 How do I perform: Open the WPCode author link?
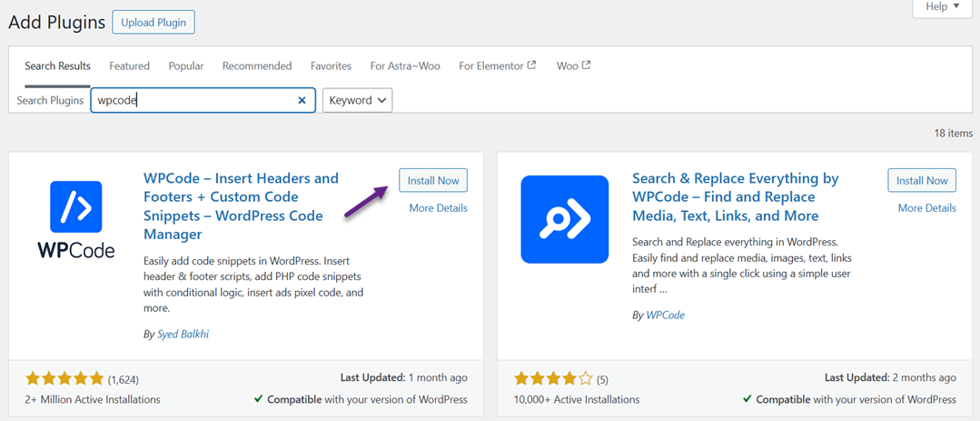[x=665, y=316]
